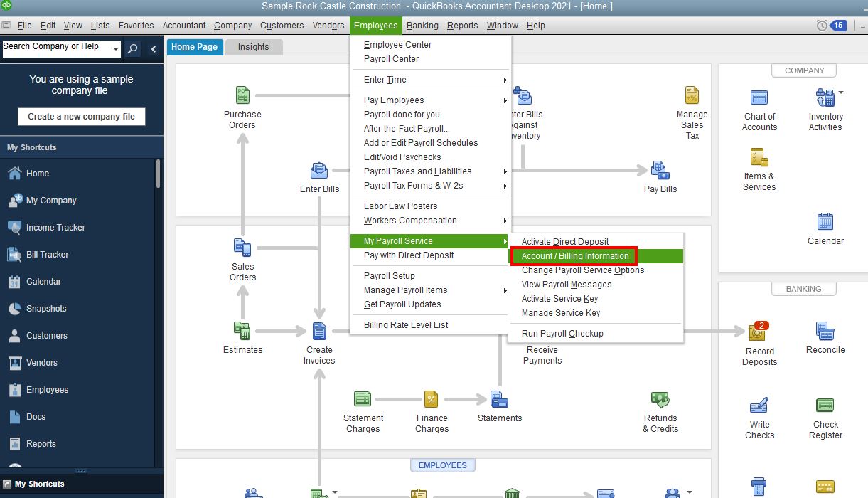The height and width of the screenshot is (498, 868).
Task: Choose Activate Direct Deposit
Action: [x=565, y=242]
